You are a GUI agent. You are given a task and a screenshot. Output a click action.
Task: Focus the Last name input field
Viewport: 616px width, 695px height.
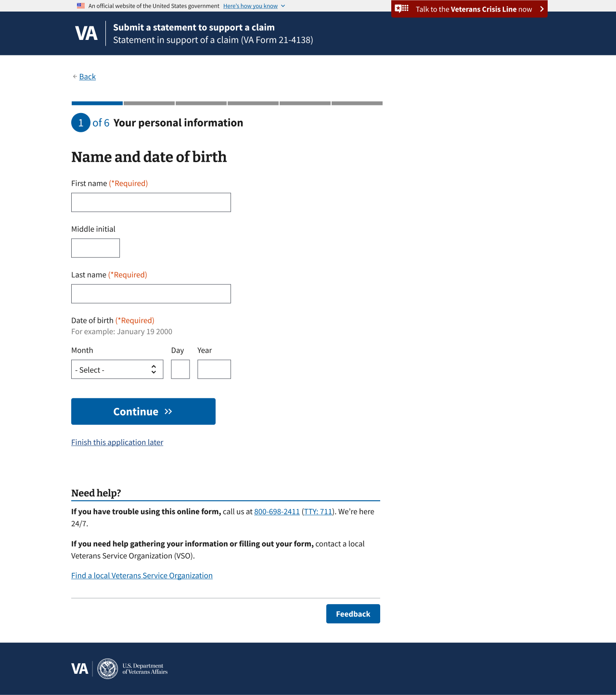(x=151, y=294)
